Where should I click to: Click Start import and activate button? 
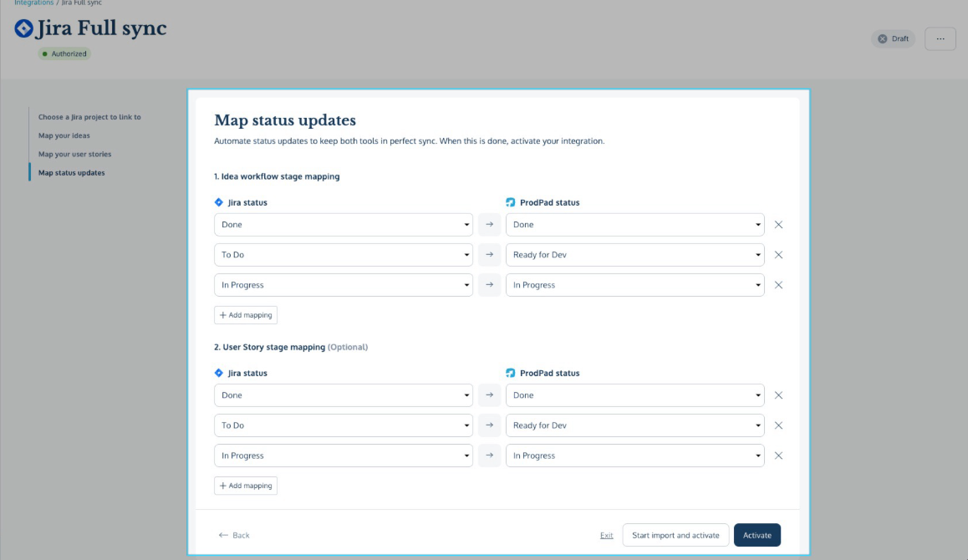tap(675, 535)
